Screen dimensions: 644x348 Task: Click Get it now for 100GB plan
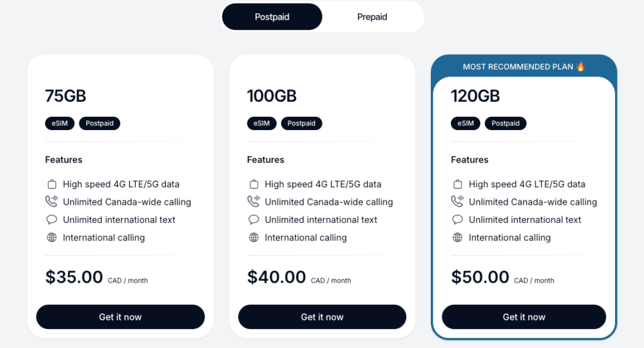tap(322, 317)
